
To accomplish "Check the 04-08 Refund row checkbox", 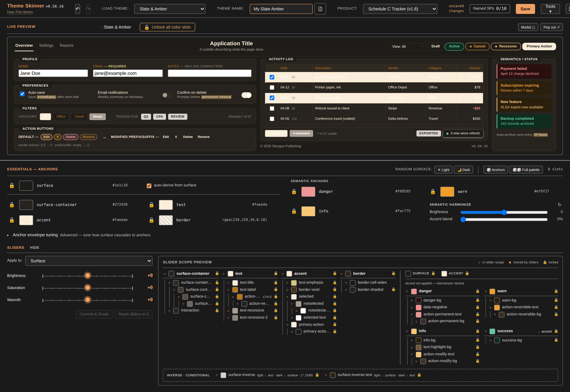I will [x=272, y=108].
